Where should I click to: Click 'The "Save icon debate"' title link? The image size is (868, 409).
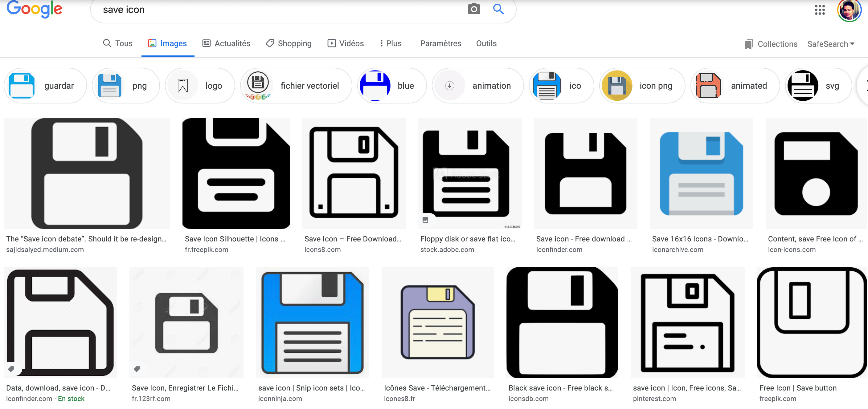(x=86, y=239)
